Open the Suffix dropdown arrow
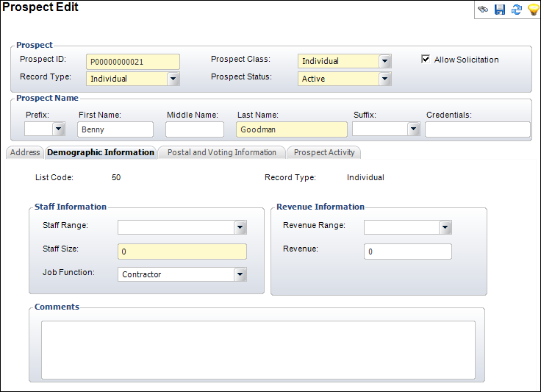The height and width of the screenshot is (392, 541). [413, 129]
